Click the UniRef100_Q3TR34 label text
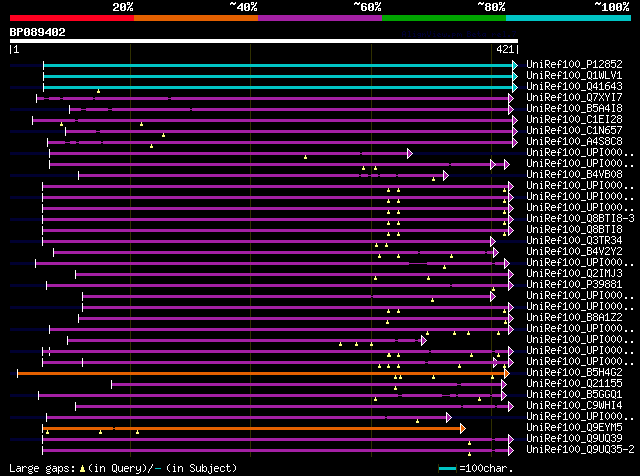Image resolution: width=640 pixels, height=476 pixels. [574, 241]
